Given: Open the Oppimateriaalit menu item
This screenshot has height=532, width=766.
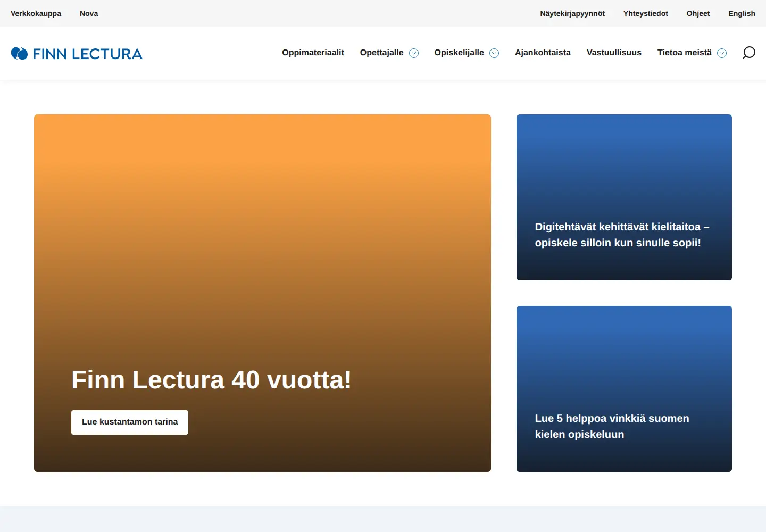Looking at the screenshot, I should [313, 53].
